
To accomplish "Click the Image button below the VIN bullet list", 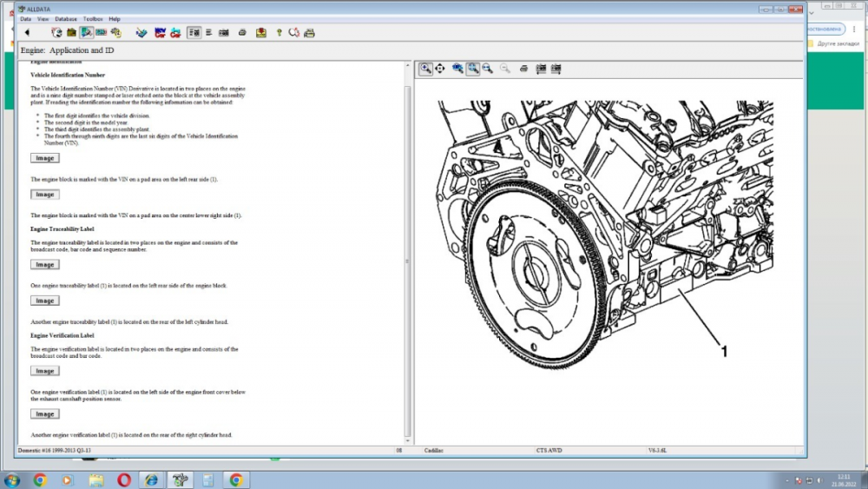I will tap(45, 158).
